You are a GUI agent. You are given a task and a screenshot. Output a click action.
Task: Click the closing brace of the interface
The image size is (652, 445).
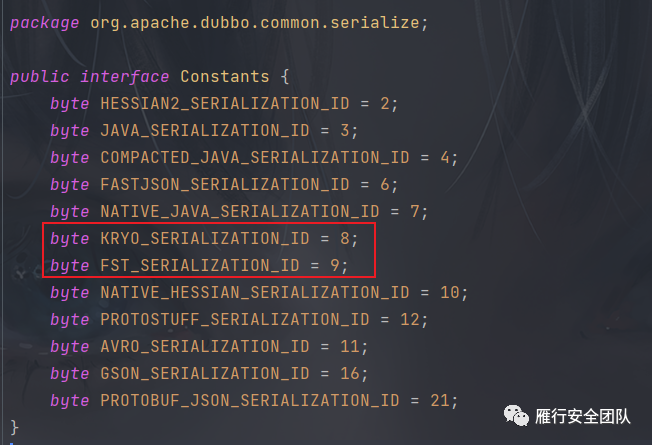(x=14, y=428)
